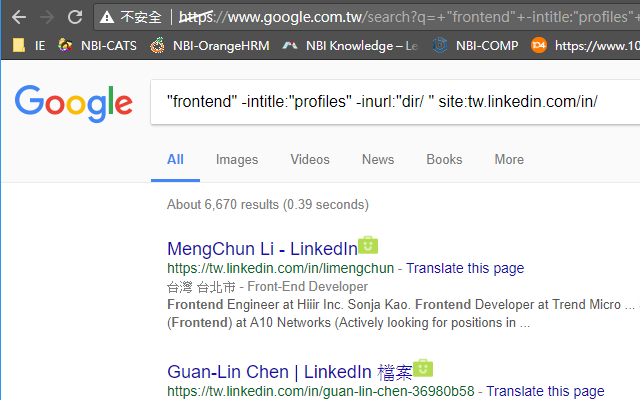Click the browser forward arrow
The width and height of the screenshot is (640, 400).
[x=47, y=17]
